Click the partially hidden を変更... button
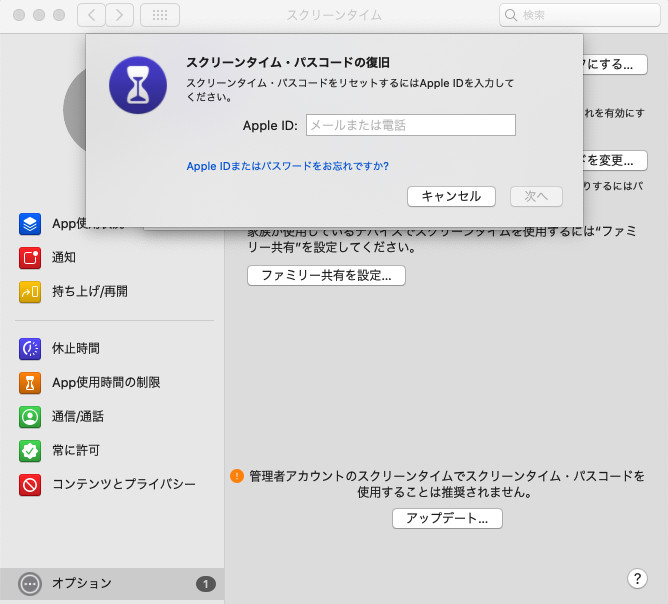 click(x=615, y=161)
